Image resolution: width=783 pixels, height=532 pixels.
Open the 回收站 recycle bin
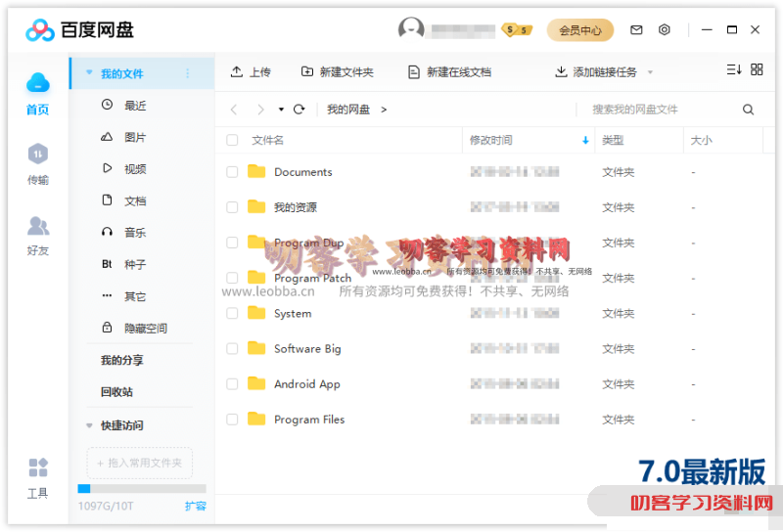pos(116,392)
